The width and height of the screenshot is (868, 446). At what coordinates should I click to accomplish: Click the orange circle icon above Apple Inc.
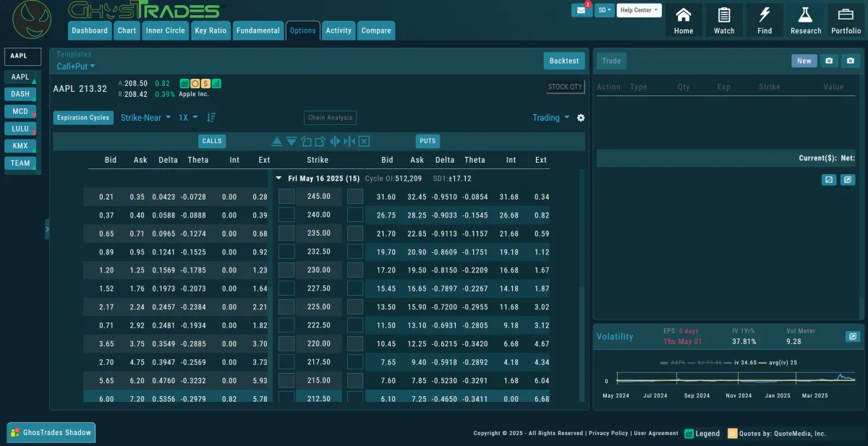(195, 84)
